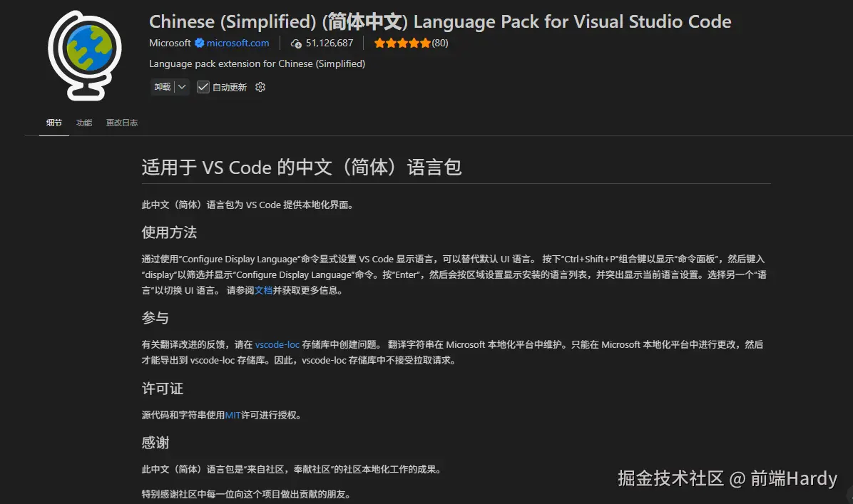Open the microsoft.com publisher link
Screen dimensions: 853x504
pos(237,43)
